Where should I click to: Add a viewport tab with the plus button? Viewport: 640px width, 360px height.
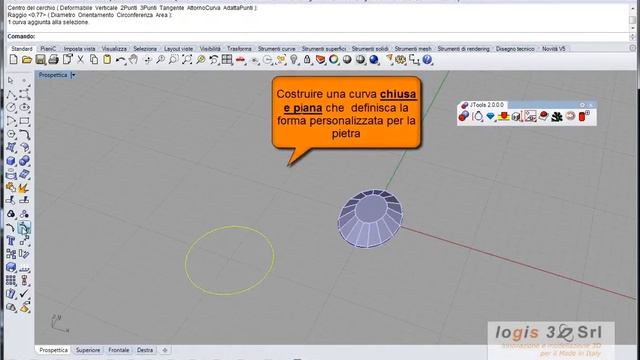point(165,350)
